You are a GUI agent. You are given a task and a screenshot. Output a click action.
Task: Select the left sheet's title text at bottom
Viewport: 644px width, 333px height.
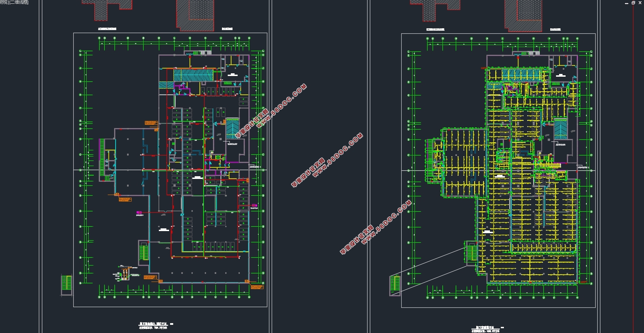[x=153, y=324]
